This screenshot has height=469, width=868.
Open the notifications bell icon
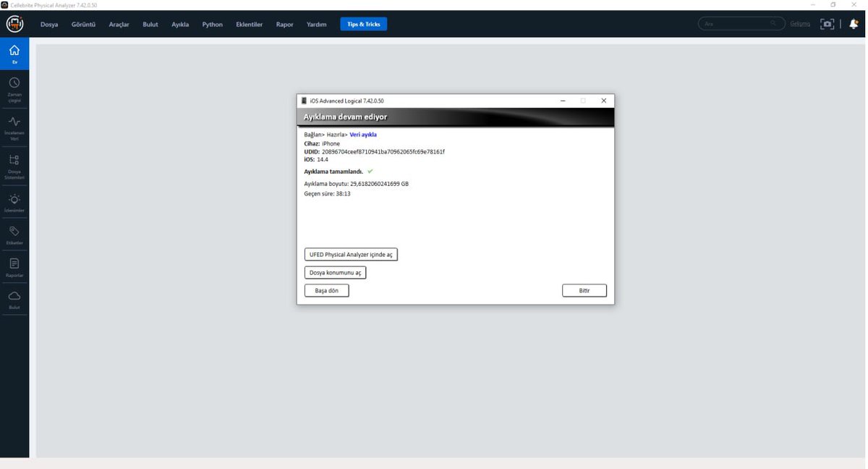pos(854,24)
